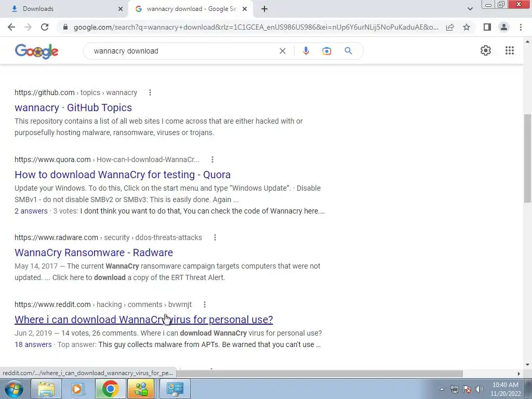
Task: Reload the Google search page
Action: [x=45, y=27]
